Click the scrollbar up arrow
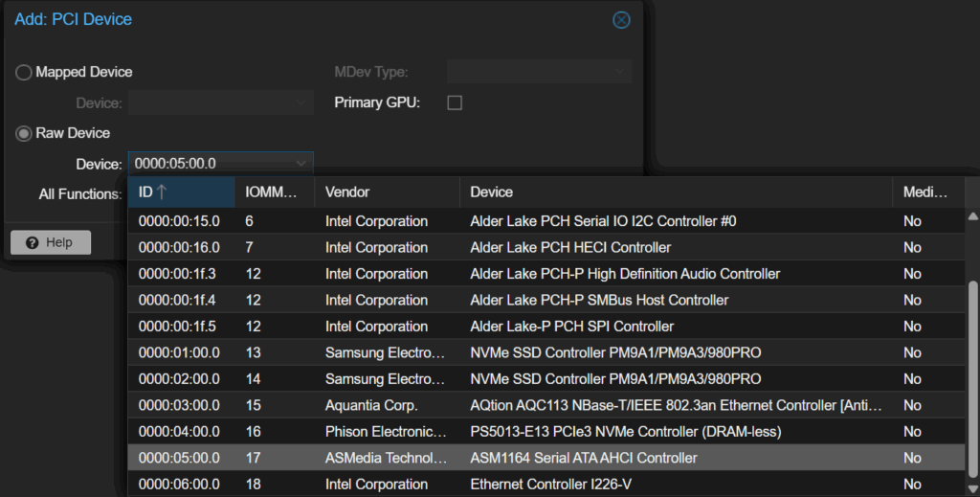This screenshot has width=980, height=497. pos(972,215)
